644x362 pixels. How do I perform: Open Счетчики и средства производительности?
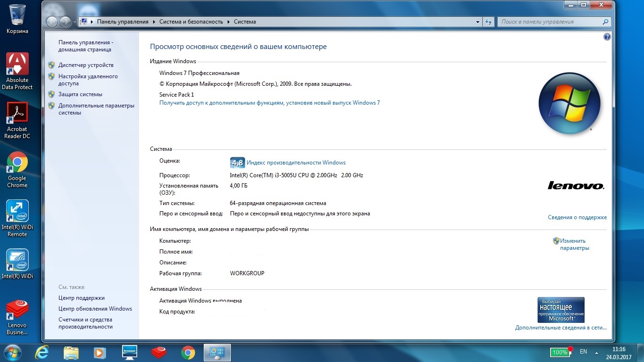[85, 323]
